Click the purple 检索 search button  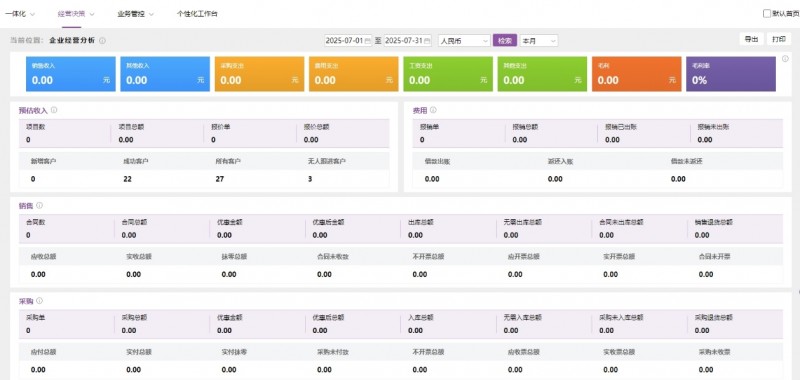(505, 41)
